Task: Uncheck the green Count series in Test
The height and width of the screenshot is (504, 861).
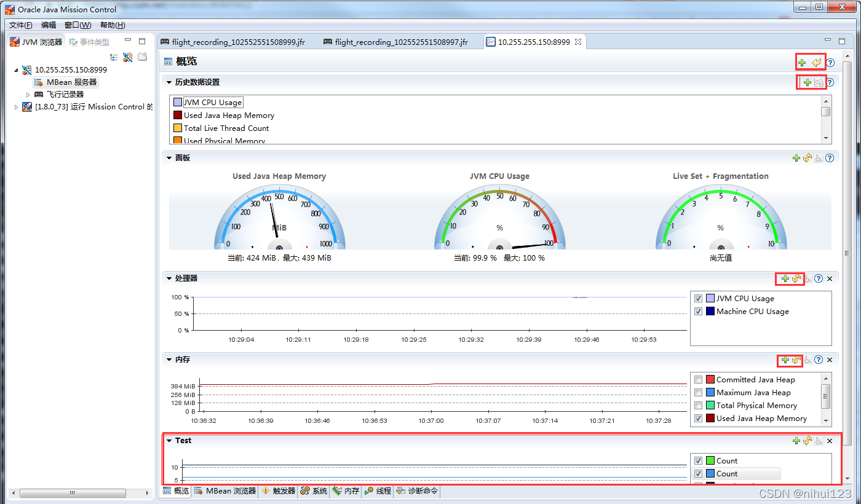Action: [x=698, y=460]
